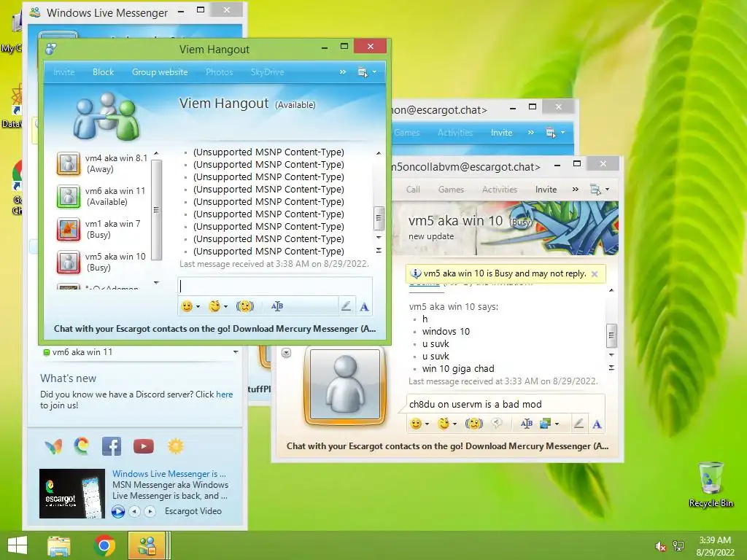Click the Escargot video thumbnail
The height and width of the screenshot is (560, 747).
(x=72, y=494)
